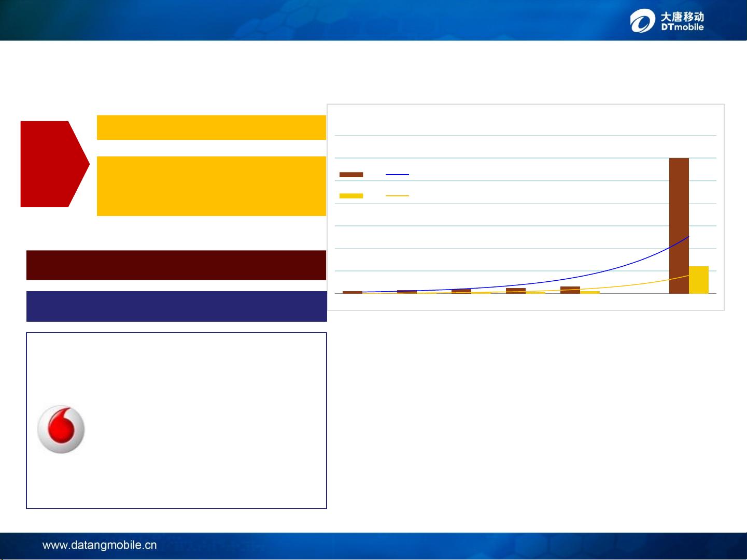This screenshot has height=560, width=747.
Task: Open the www.datangmobile.cn link
Action: [x=100, y=545]
